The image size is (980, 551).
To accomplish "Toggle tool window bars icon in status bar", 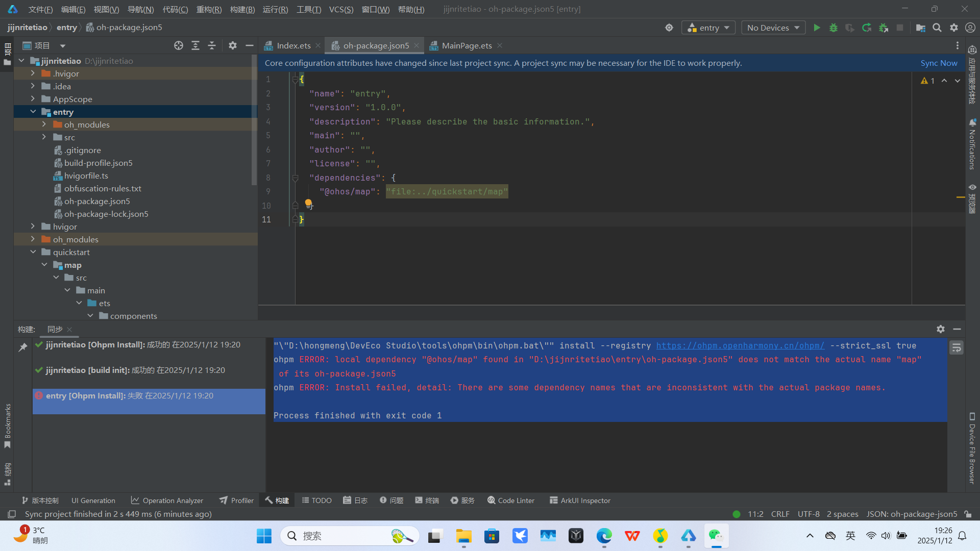I will point(12,514).
